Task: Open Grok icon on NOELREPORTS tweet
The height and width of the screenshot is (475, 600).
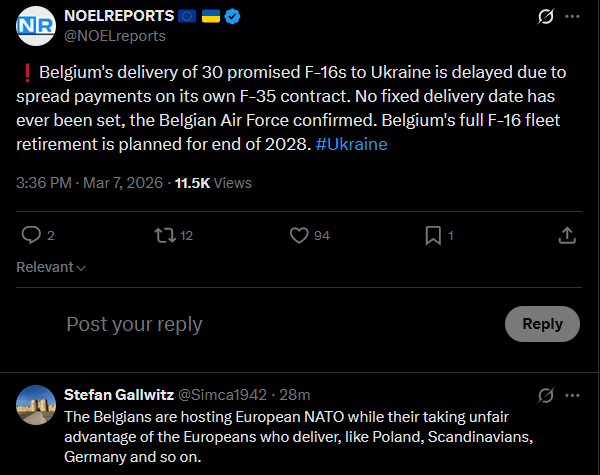Action: point(546,17)
